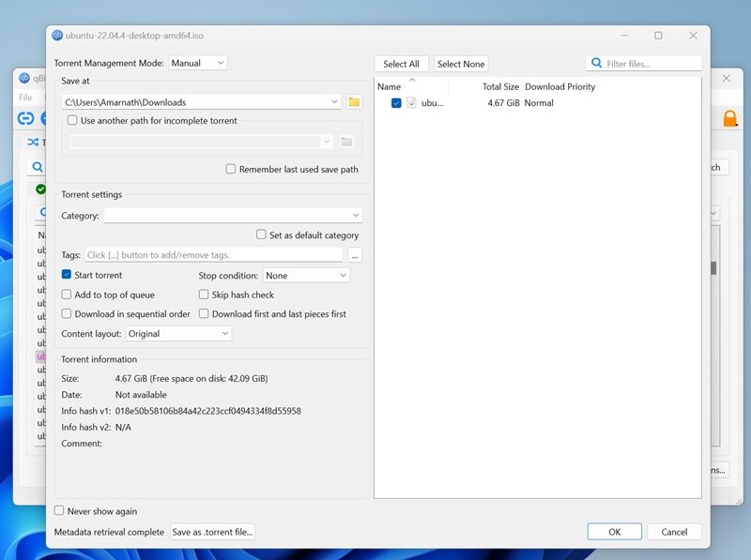Check 'Download first and last pieces first'
The image size is (751, 560).
204,313
